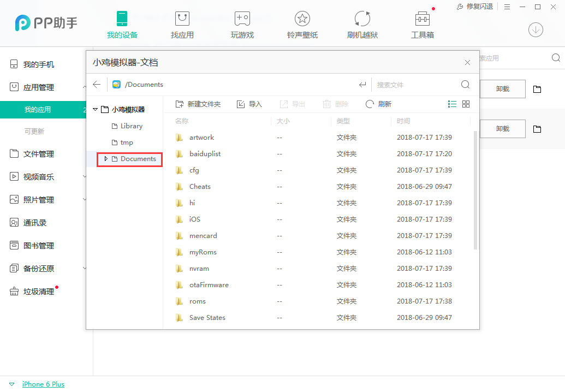This screenshot has width=565, height=392.
Task: Select 应用管理 in sidebar
Action: pyautogui.click(x=39, y=87)
